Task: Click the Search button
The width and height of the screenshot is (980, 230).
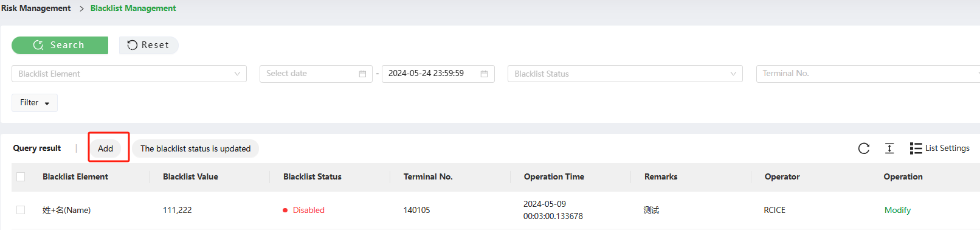Action: tap(60, 45)
